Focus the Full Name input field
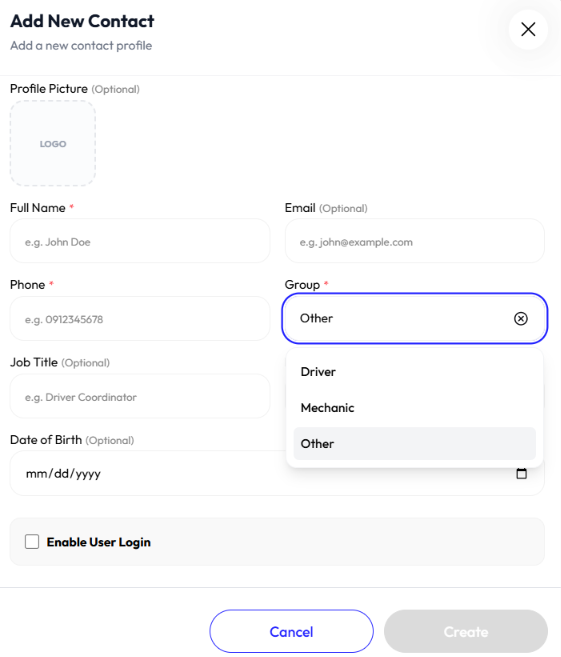The width and height of the screenshot is (561, 657). (x=140, y=241)
